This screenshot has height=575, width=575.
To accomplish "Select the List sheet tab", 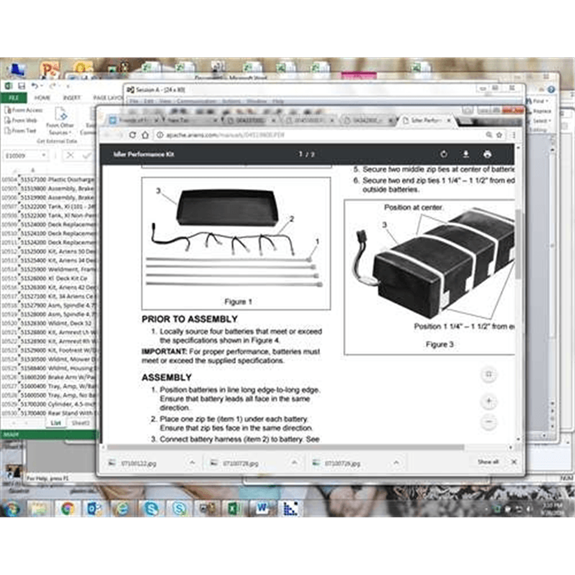I will coord(56,423).
